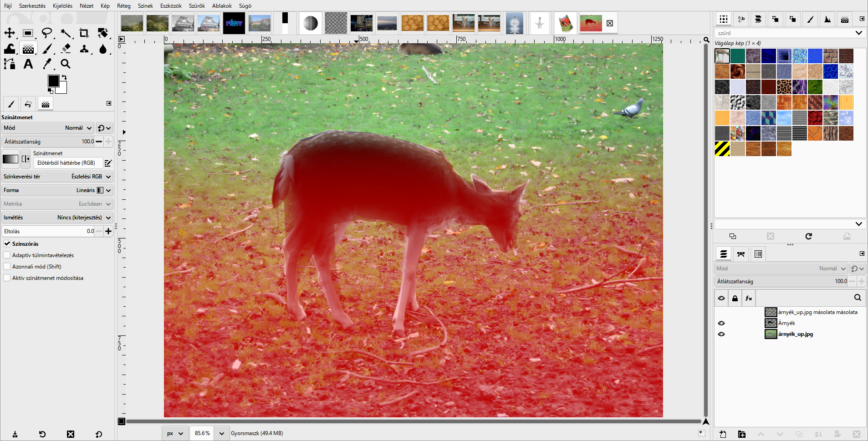Select the Eraser tool
Screen dimensions: 868x441
point(66,48)
